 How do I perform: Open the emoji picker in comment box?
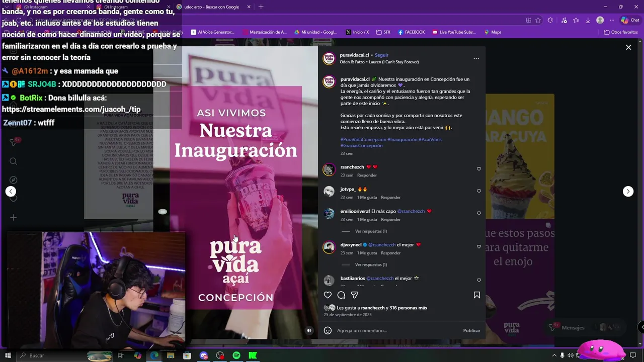pyautogui.click(x=328, y=330)
